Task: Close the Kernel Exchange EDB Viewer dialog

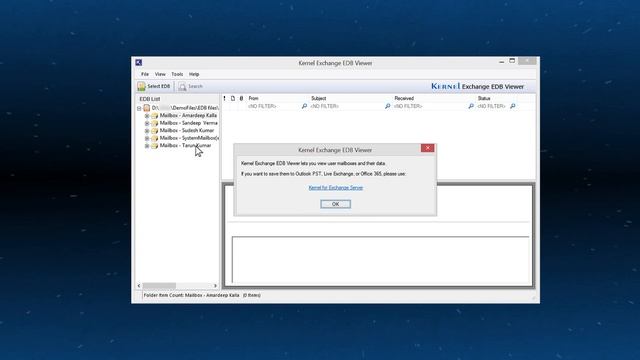Action: (428, 148)
